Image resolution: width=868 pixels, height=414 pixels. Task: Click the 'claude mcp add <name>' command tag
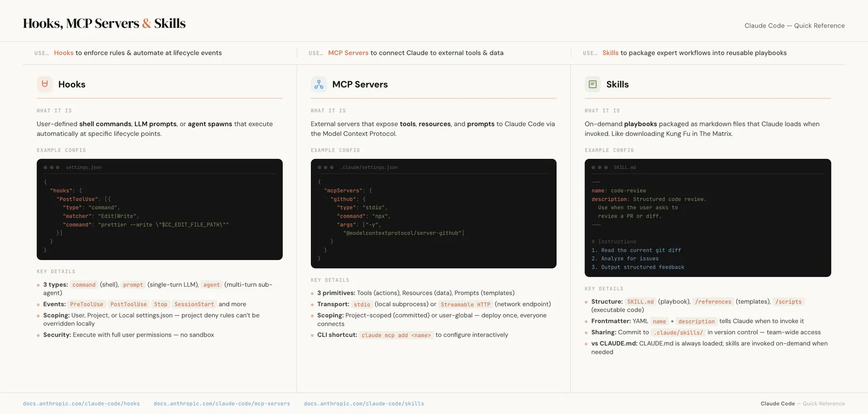click(396, 335)
